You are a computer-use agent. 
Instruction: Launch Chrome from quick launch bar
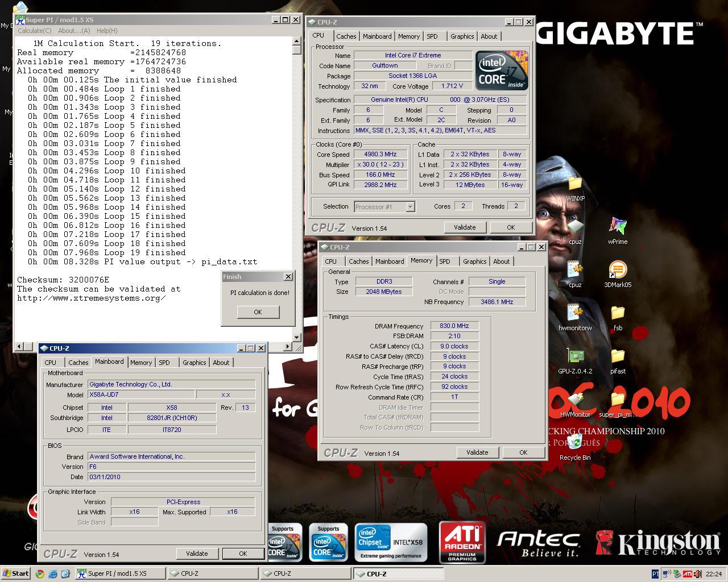point(40,573)
